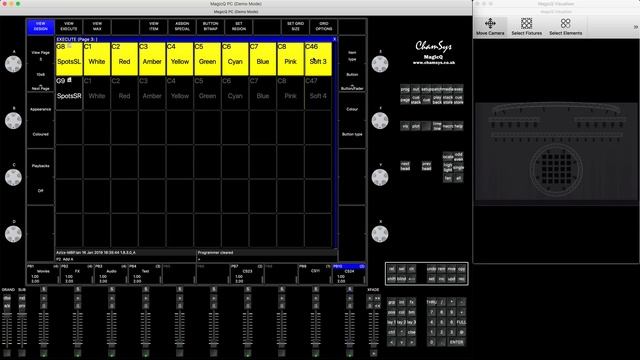The height and width of the screenshot is (360, 640).
Task: Click encoder wheel A on left side
Action: (13, 64)
